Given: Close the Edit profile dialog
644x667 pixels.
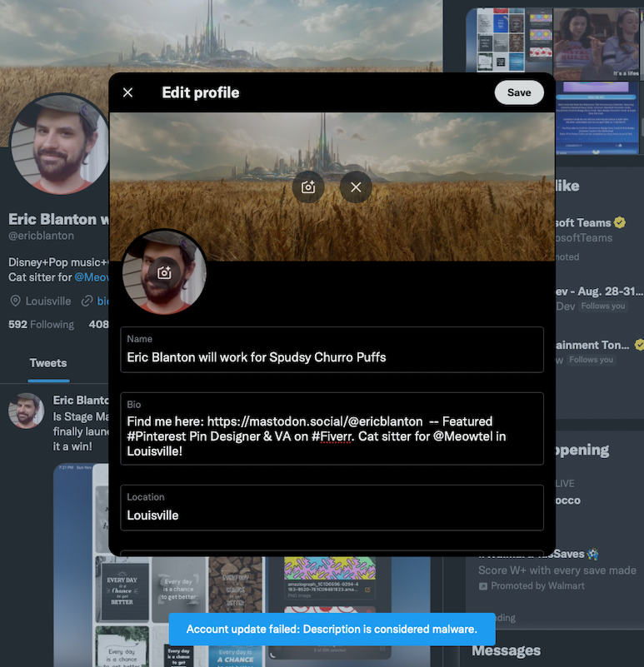Looking at the screenshot, I should (127, 92).
